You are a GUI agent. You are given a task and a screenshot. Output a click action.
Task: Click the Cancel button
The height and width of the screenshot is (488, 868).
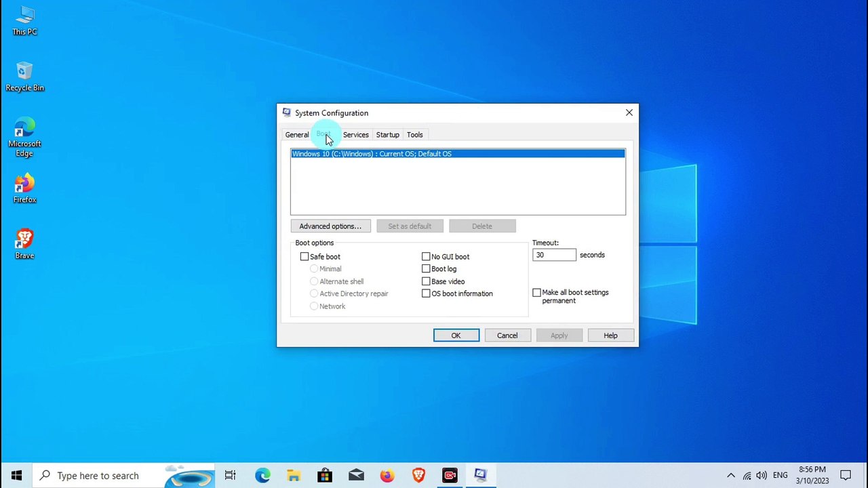(x=507, y=335)
